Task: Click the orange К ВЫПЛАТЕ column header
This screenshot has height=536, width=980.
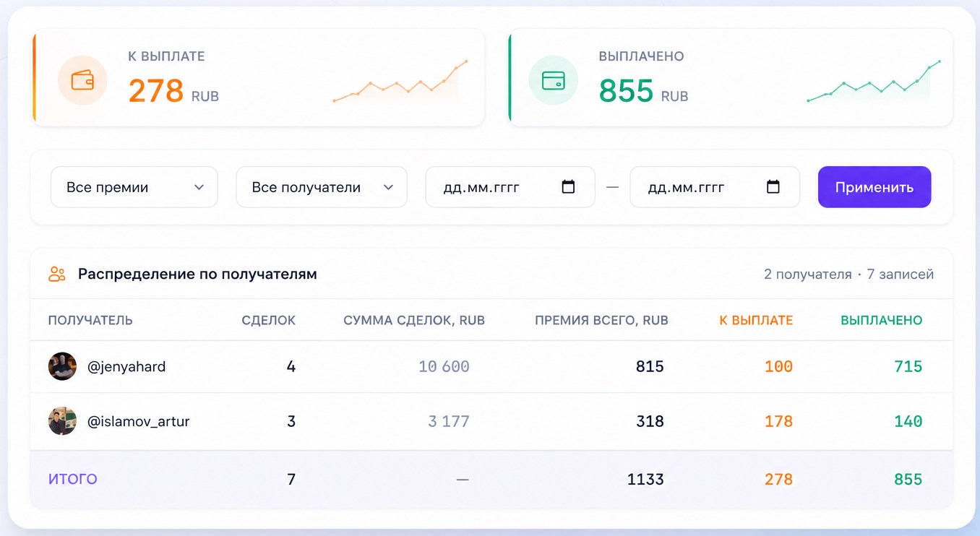Action: coord(756,320)
